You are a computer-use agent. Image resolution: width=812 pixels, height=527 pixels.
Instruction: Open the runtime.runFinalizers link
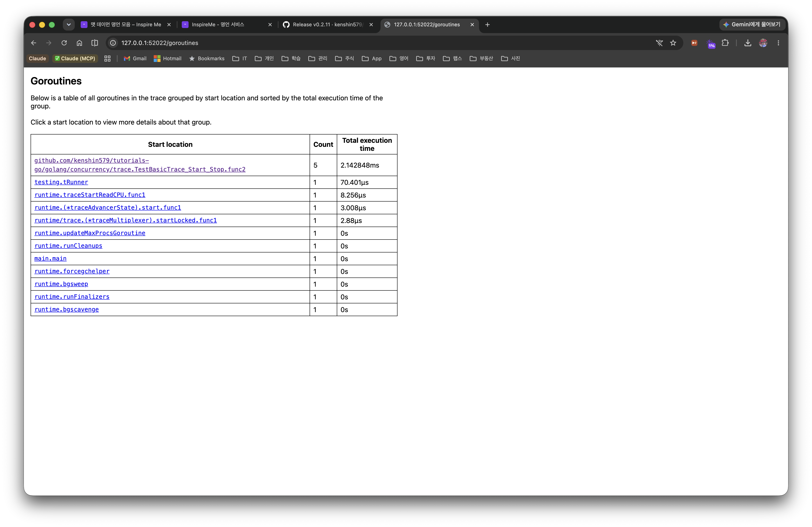[x=72, y=297]
